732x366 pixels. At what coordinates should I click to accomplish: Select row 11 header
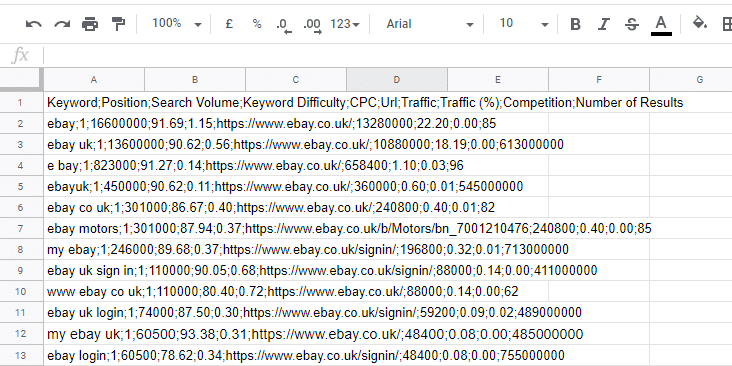point(20,312)
